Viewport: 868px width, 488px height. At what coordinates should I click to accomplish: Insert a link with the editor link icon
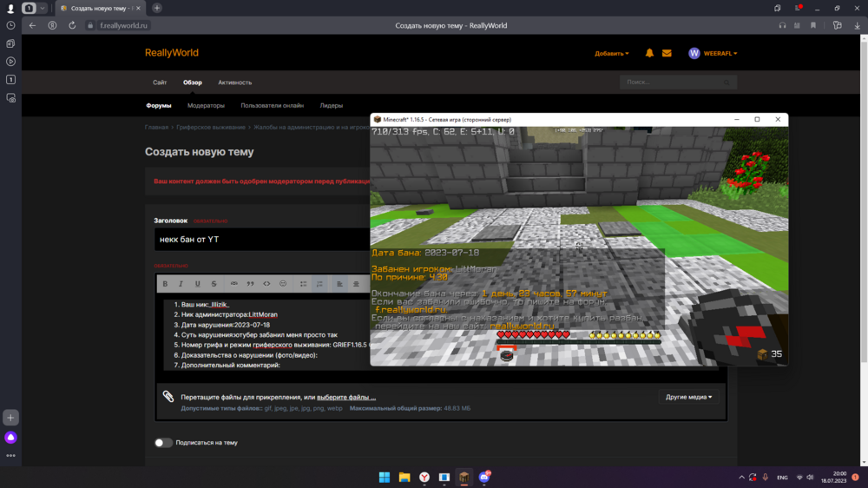(x=234, y=284)
